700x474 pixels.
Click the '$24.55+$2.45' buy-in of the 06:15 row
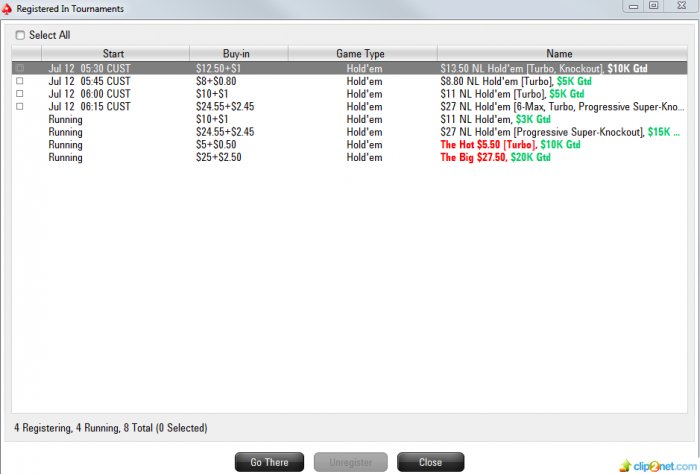pyautogui.click(x=225, y=107)
